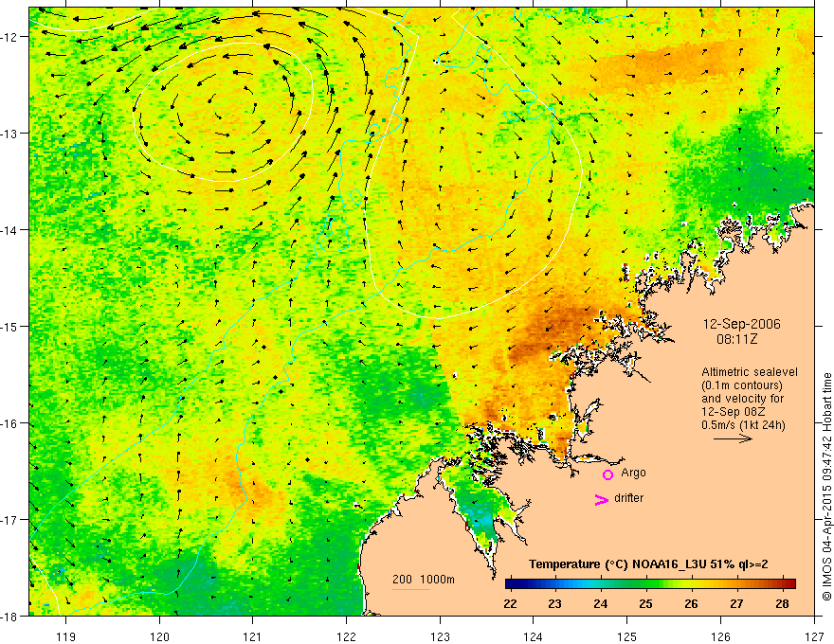Image resolution: width=834 pixels, height=644 pixels.
Task: Select the 'Argo' legend label
Action: 633,473
